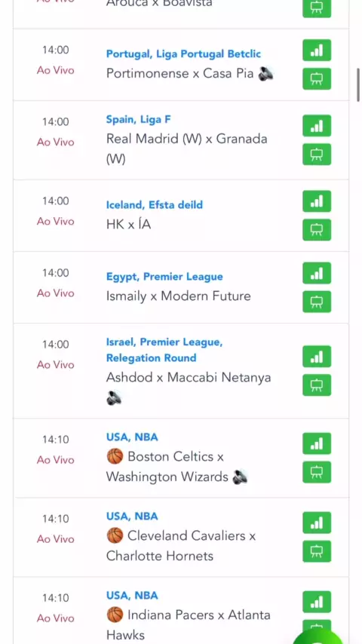Open statistics icon for Ashdod x Maccabi Netanya

(317, 357)
